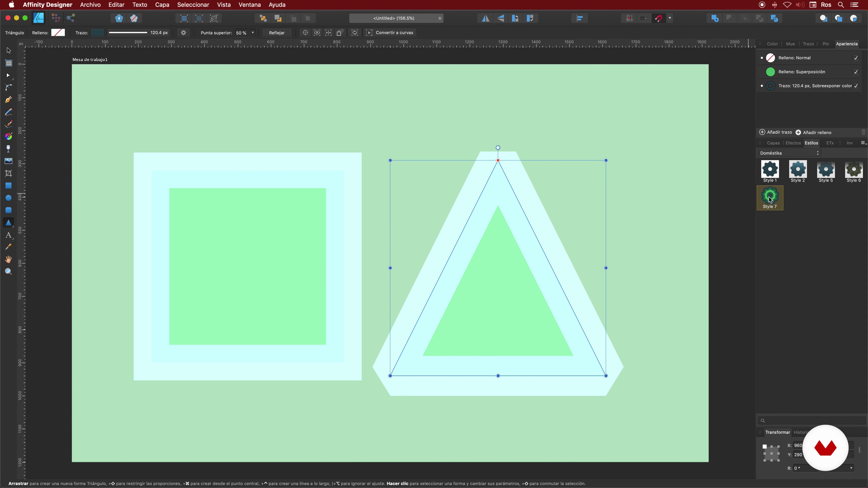Flip selection horizontally
The image size is (868, 488).
pyautogui.click(x=486, y=18)
